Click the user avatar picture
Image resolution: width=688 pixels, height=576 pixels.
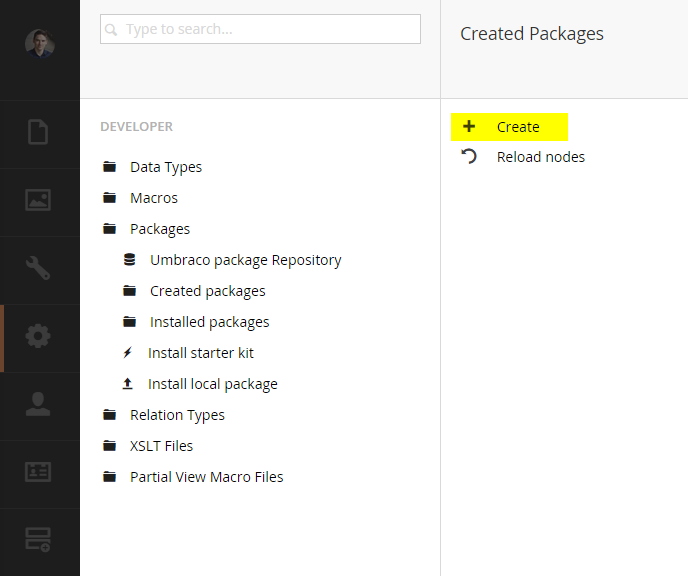click(x=39, y=44)
